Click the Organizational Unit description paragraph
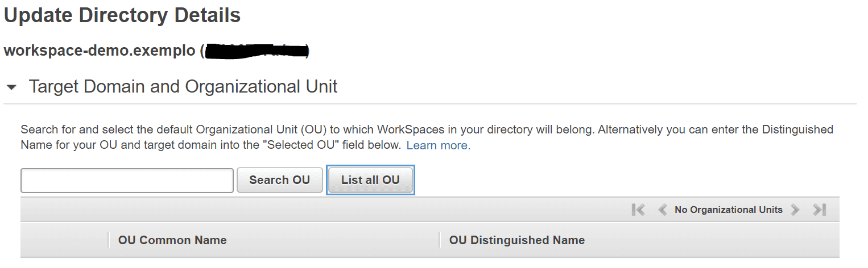This screenshot has height=268, width=868. pos(427,137)
